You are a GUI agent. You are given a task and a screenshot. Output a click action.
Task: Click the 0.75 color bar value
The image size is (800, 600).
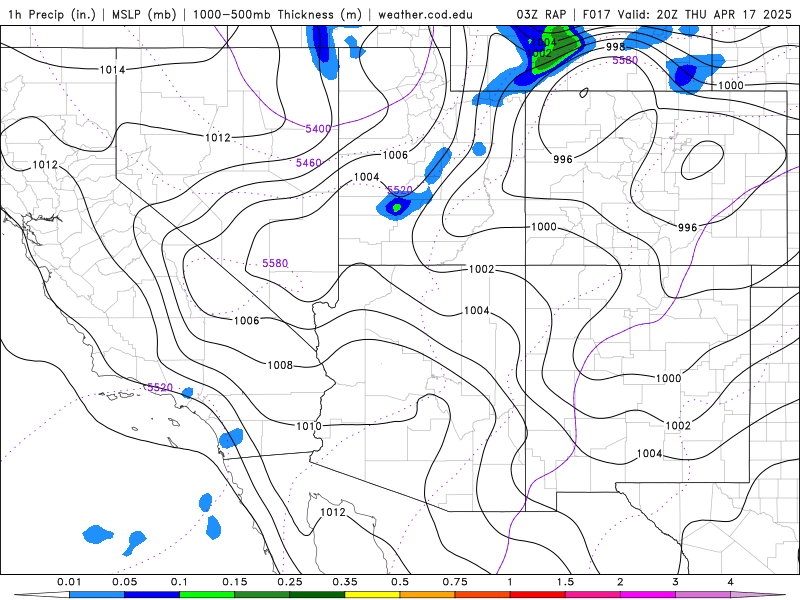[x=455, y=582]
